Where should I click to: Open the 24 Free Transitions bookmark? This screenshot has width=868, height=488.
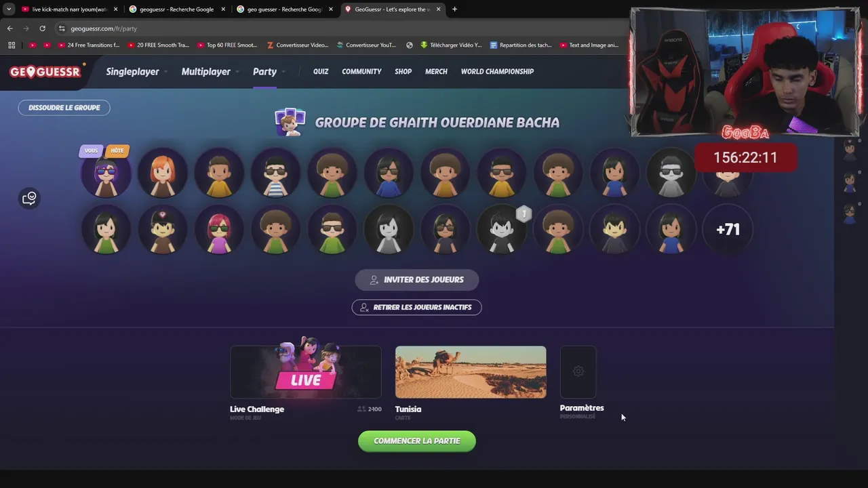point(89,45)
